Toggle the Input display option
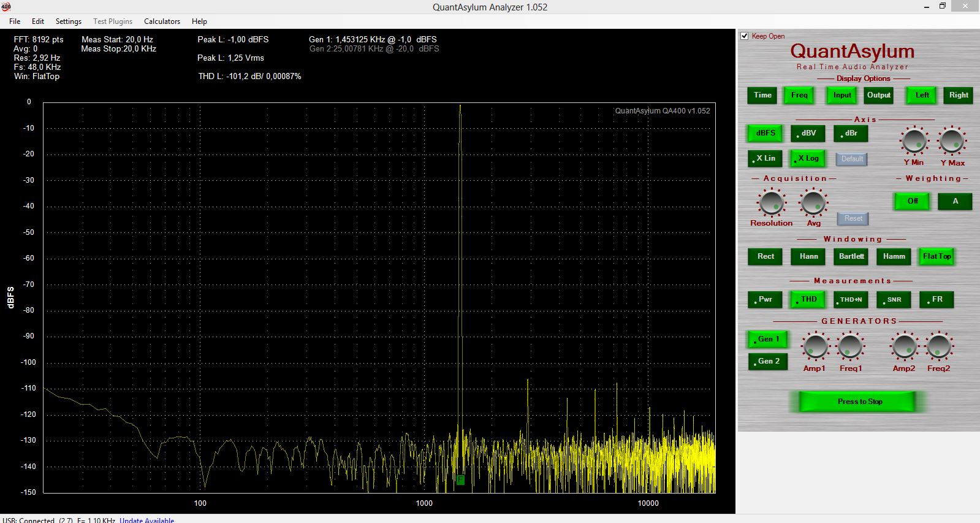Viewport: 980px width, 523px height. click(842, 95)
